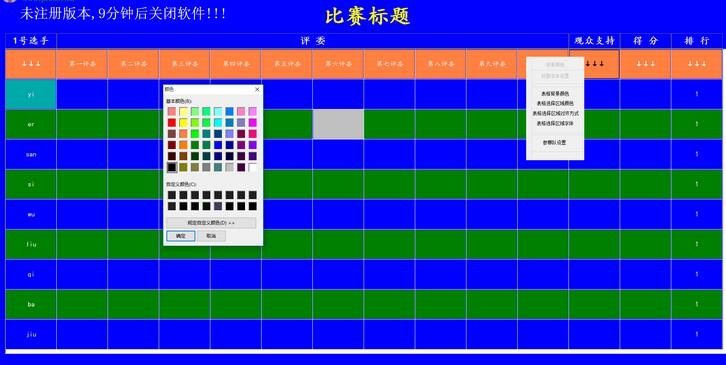Select the contestant name cell yi
The width and height of the screenshot is (726, 365).
pos(31,94)
